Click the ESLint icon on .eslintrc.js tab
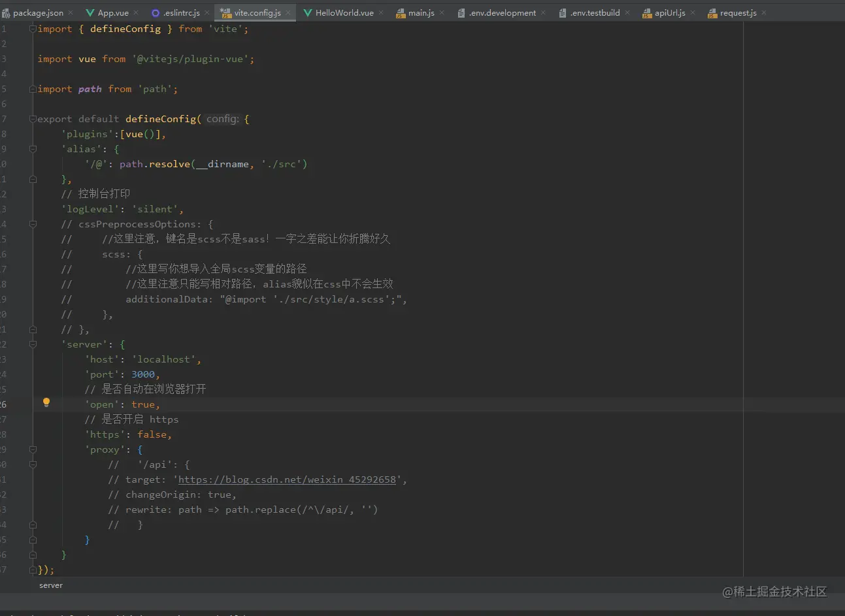Screen dimensions: 845x616 click(156, 12)
